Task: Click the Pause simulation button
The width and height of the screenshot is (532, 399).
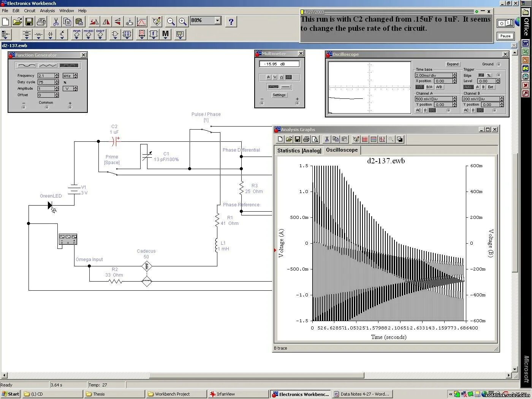Action: [x=505, y=36]
